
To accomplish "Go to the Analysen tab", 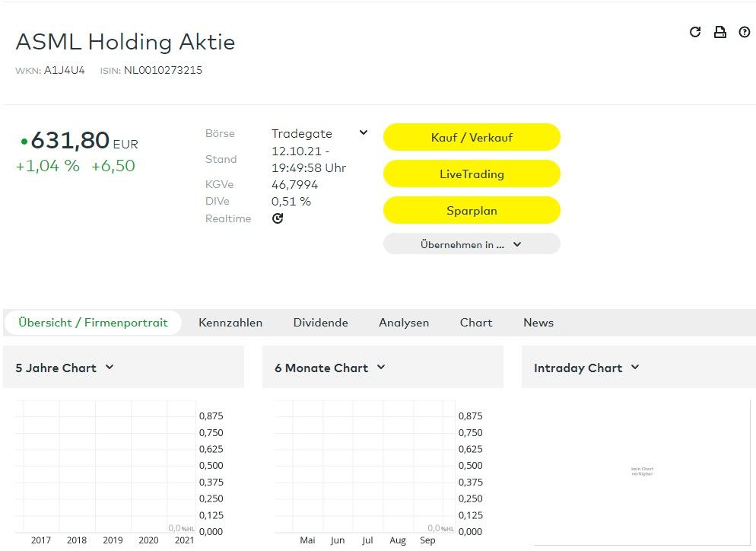I will (404, 323).
